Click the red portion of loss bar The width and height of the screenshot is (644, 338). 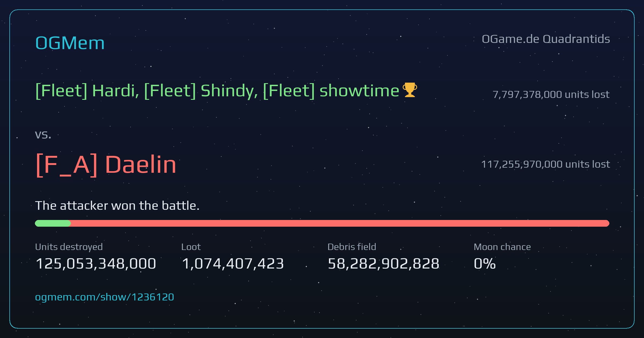point(340,223)
